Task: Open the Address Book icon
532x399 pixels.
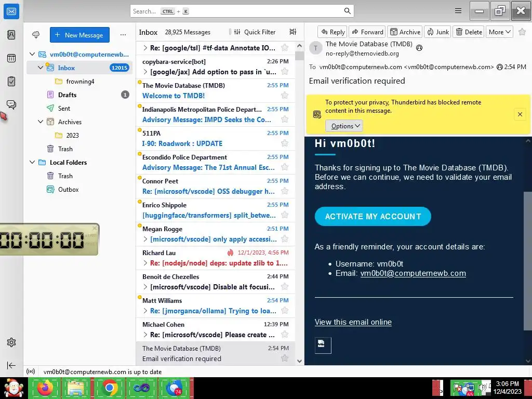Action: [x=11, y=35]
